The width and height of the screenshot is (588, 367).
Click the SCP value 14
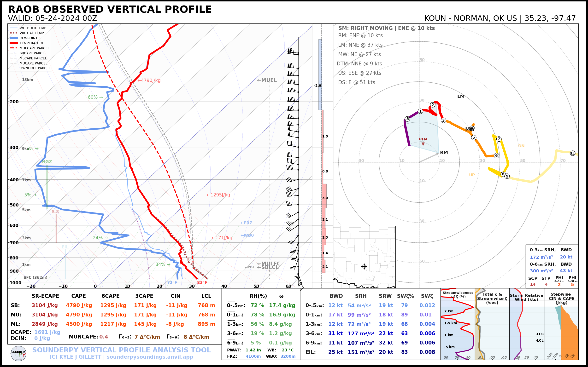point(533,284)
